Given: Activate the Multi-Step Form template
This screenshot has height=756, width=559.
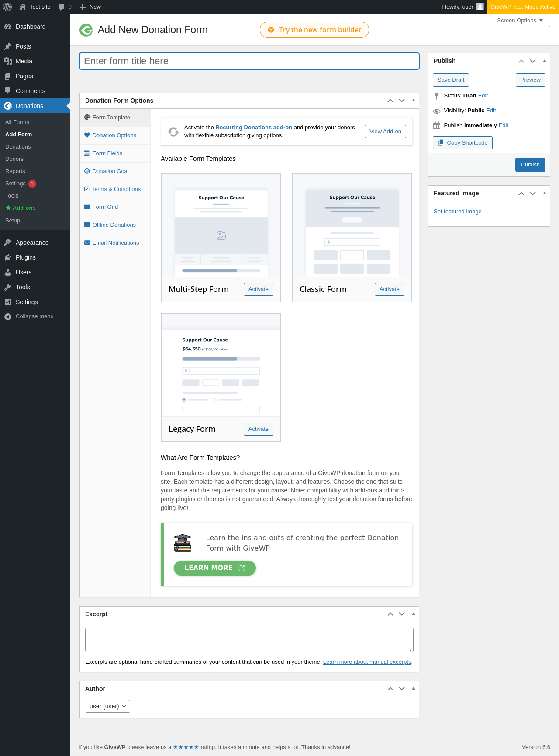Looking at the screenshot, I should click(258, 289).
